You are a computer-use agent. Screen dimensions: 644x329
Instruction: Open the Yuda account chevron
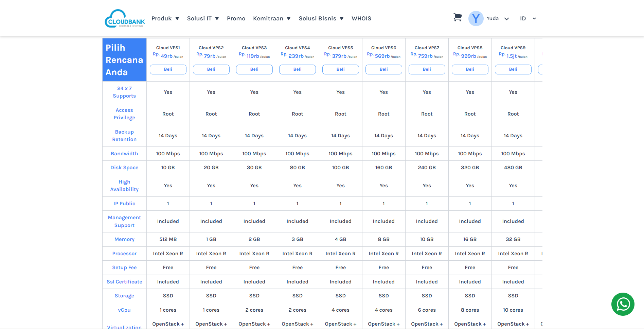[x=506, y=19]
